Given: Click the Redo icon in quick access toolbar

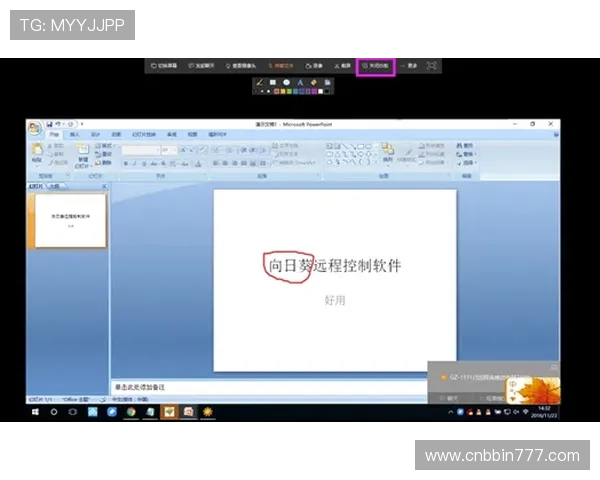Looking at the screenshot, I should coord(70,124).
